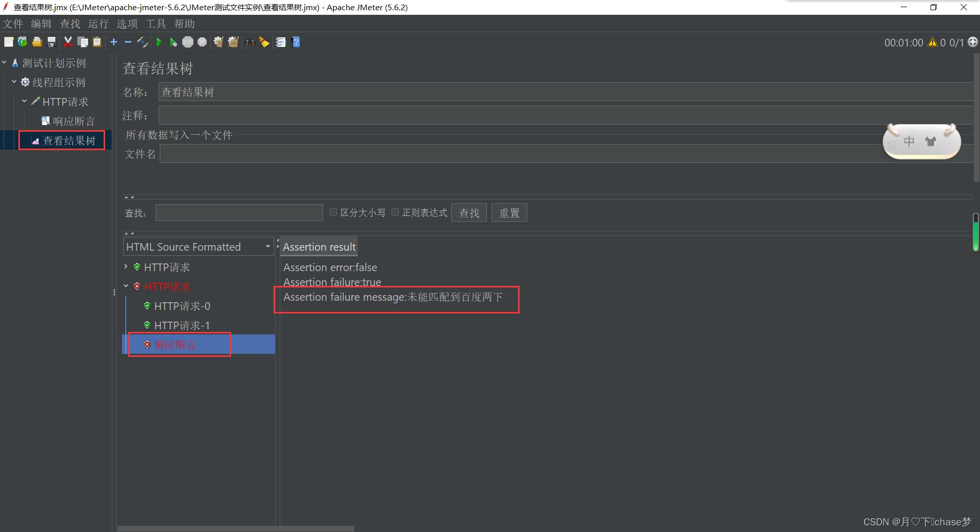The height and width of the screenshot is (532, 980).
Task: Select the HTTP请求-0 sub-result
Action: point(177,306)
